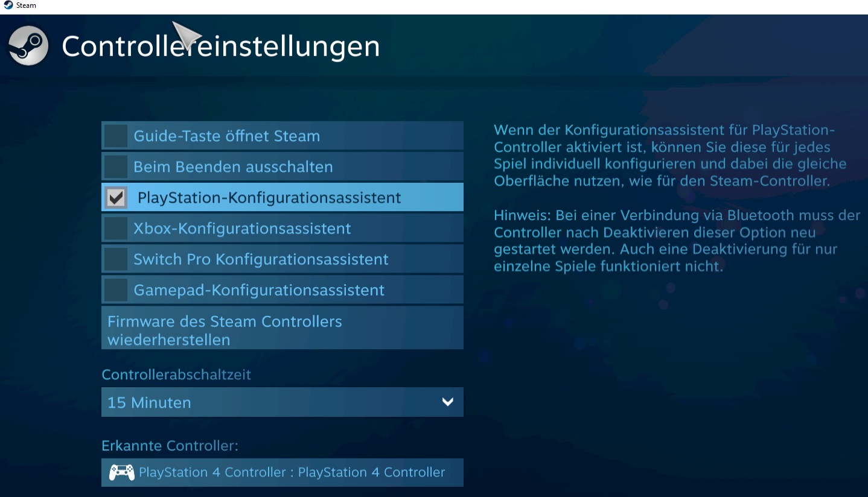Enable the Xbox-Konfigurationsassistent checkbox

pyautogui.click(x=115, y=229)
